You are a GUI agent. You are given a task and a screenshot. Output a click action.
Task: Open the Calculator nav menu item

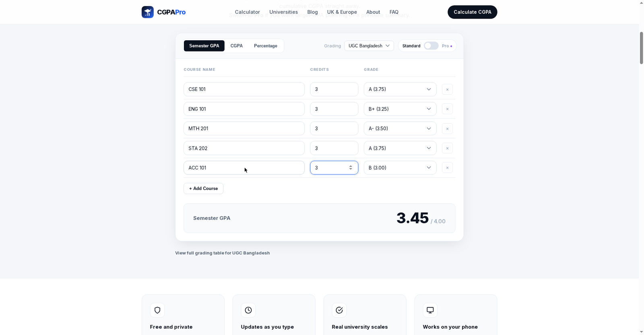(248, 12)
